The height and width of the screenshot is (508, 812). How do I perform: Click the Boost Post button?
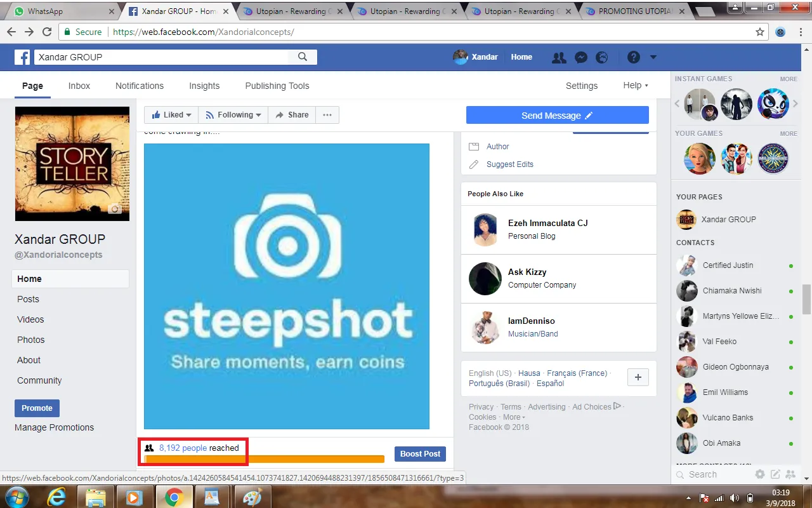[420, 454]
